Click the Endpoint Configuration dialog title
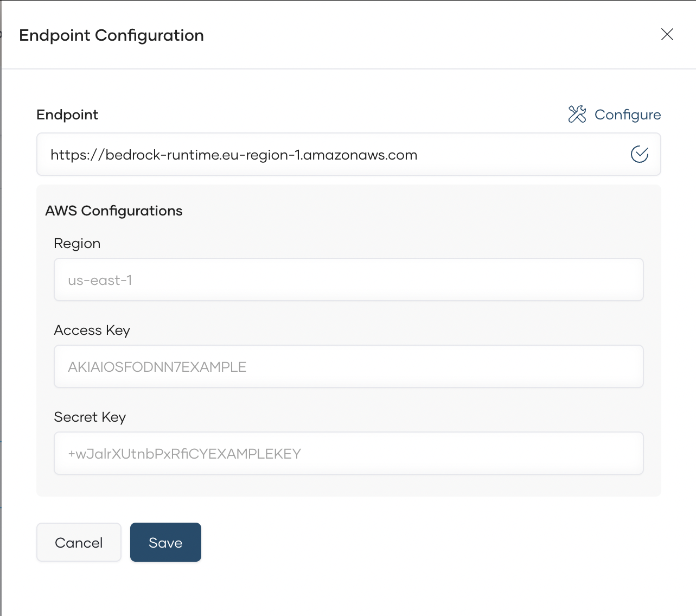696x616 pixels. tap(111, 35)
